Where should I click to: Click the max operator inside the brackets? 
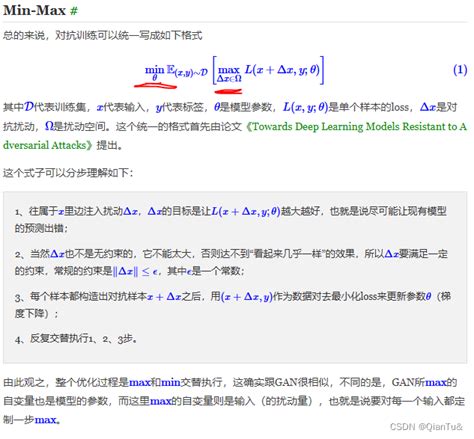click(x=229, y=70)
